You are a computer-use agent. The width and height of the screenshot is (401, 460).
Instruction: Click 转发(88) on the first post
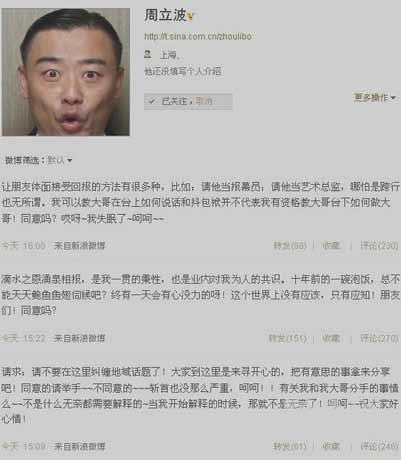click(x=289, y=246)
